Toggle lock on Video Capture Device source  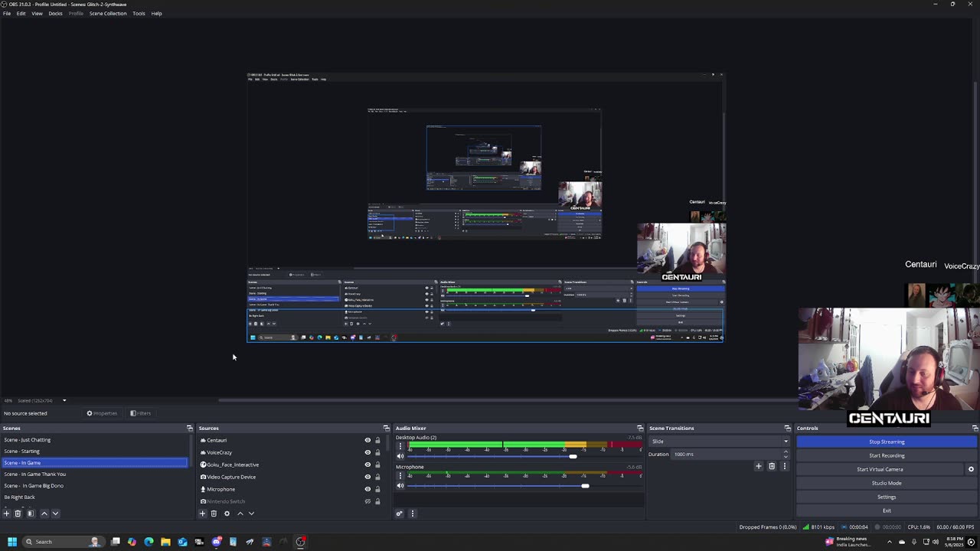click(x=377, y=477)
